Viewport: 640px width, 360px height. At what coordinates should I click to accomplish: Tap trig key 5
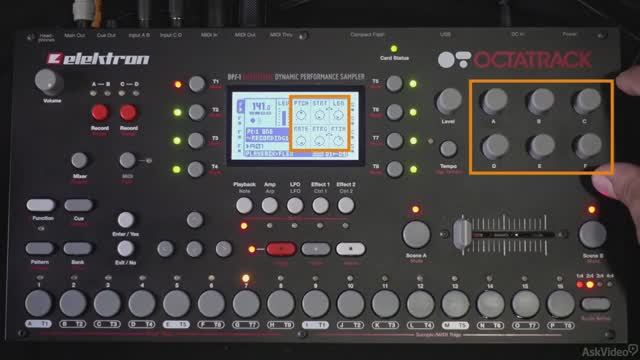point(176,304)
